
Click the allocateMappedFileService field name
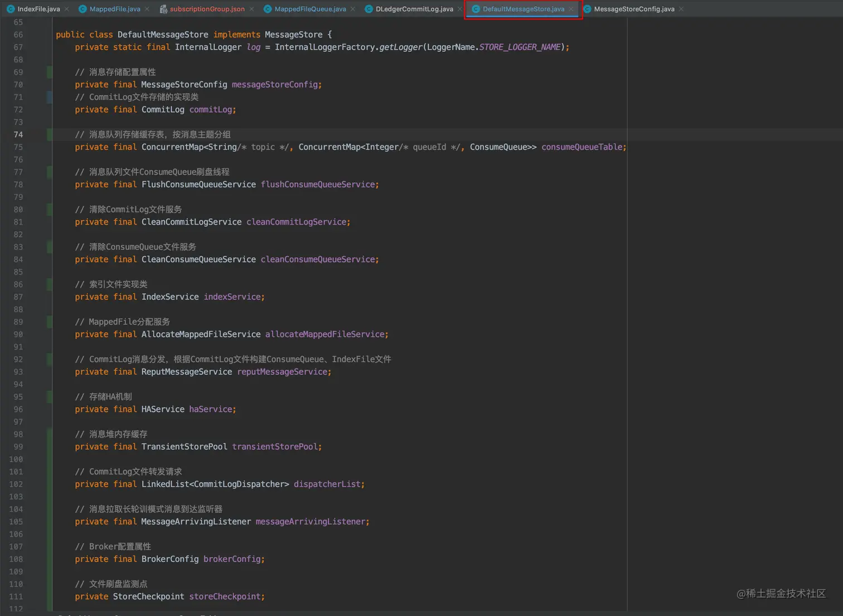click(x=324, y=334)
